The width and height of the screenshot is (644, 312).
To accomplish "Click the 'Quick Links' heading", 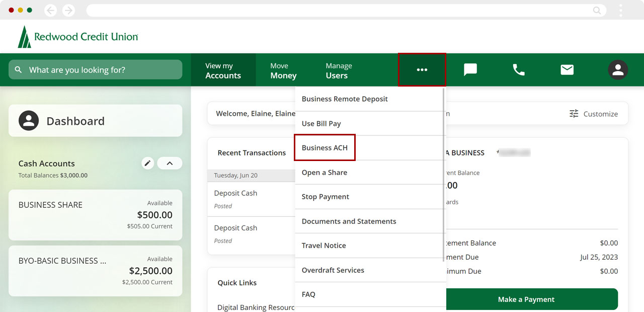I will [237, 283].
